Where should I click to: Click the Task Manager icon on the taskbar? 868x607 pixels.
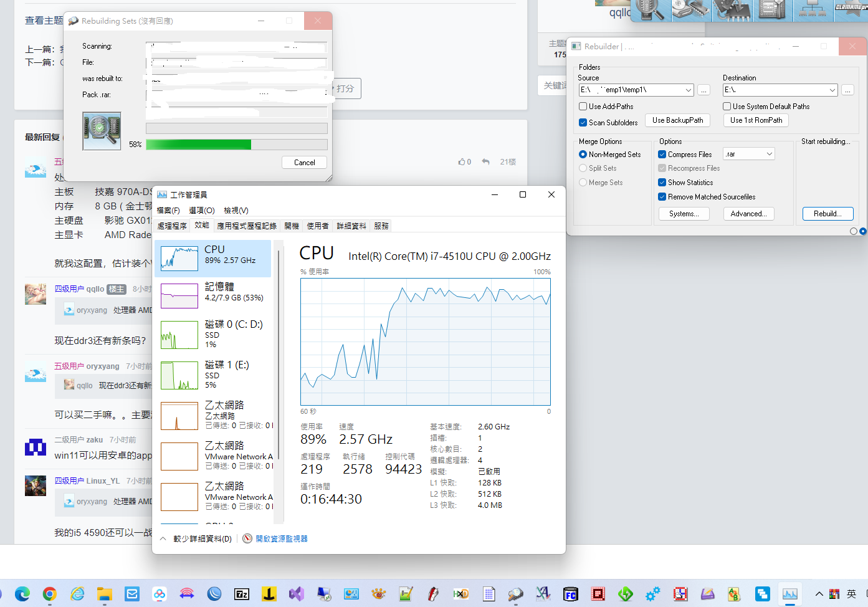(x=790, y=594)
